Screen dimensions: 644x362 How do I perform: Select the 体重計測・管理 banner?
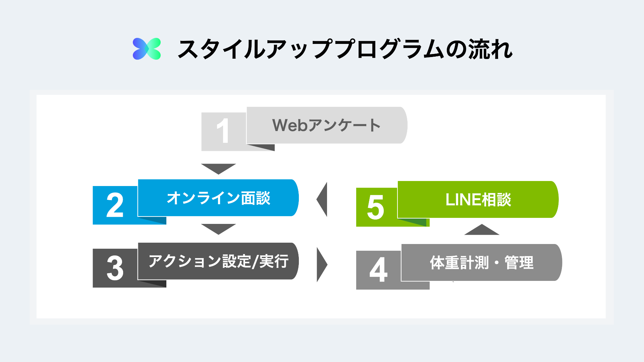(481, 262)
